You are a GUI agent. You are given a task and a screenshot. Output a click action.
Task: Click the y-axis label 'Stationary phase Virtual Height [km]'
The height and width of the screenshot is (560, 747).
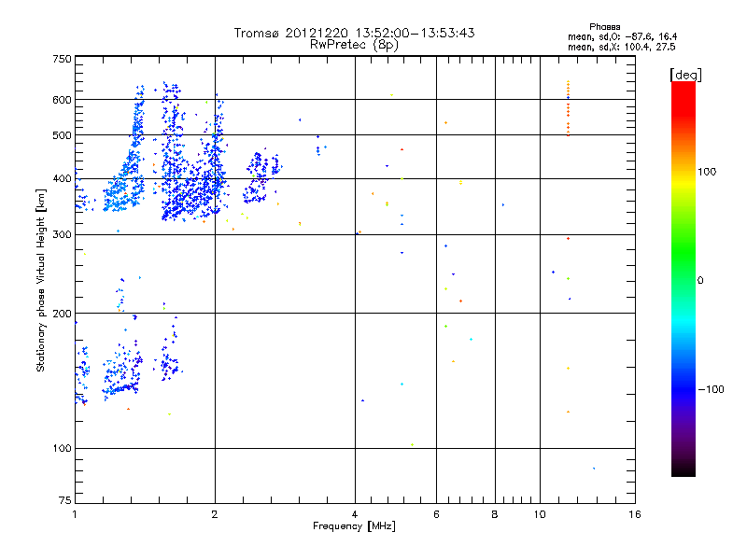tap(40, 280)
